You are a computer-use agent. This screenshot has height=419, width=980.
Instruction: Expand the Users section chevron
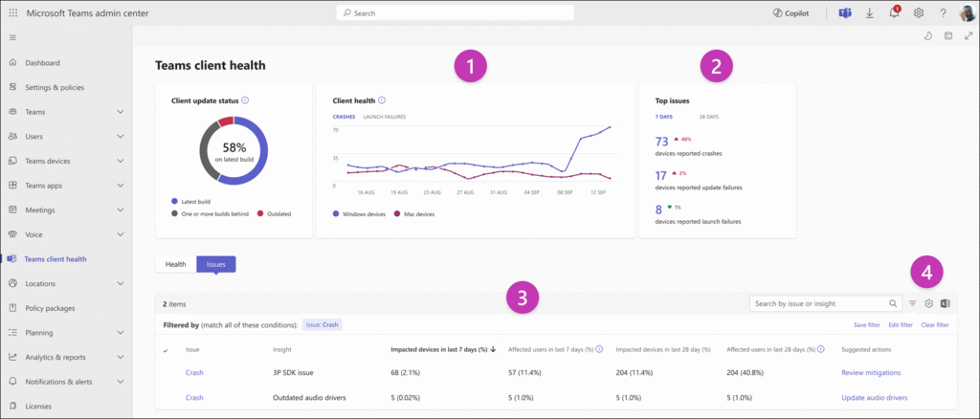(121, 136)
